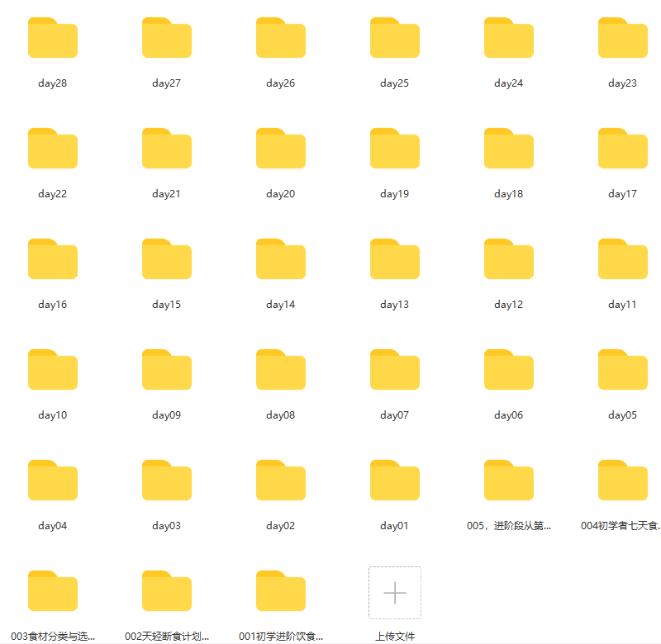The width and height of the screenshot is (661, 644).
Task: Click the day26 folder name label
Action: click(x=281, y=83)
